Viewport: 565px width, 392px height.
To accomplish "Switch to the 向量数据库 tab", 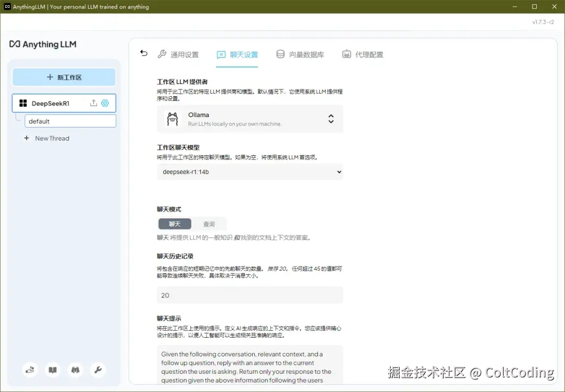I will [x=300, y=54].
